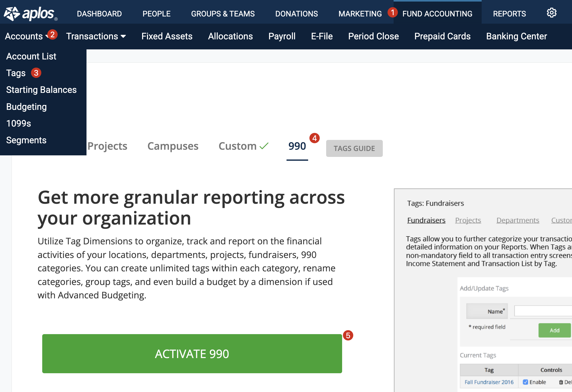Select Fund Accounting in top navigation
Image resolution: width=572 pixels, height=392 pixels.
[x=437, y=14]
